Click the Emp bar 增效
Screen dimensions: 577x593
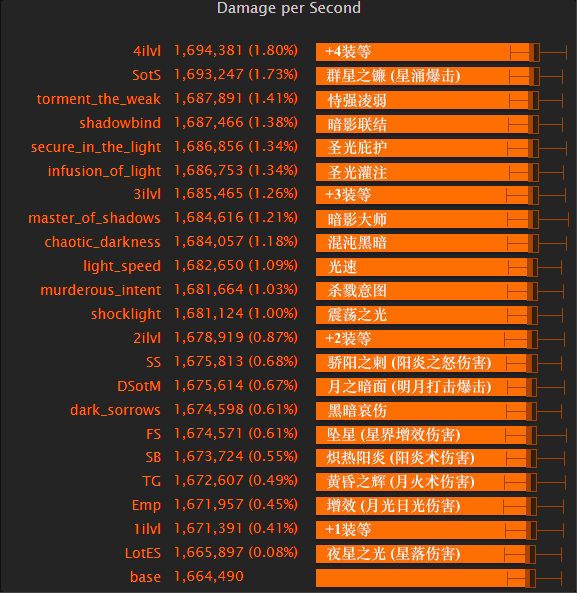tap(426, 506)
